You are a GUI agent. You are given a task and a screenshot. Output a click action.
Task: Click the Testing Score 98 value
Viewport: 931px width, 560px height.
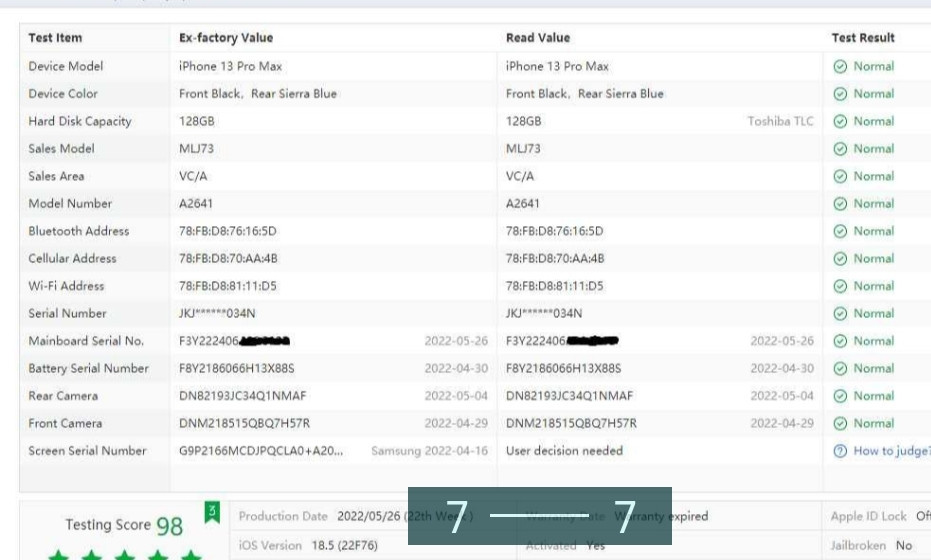(x=169, y=525)
